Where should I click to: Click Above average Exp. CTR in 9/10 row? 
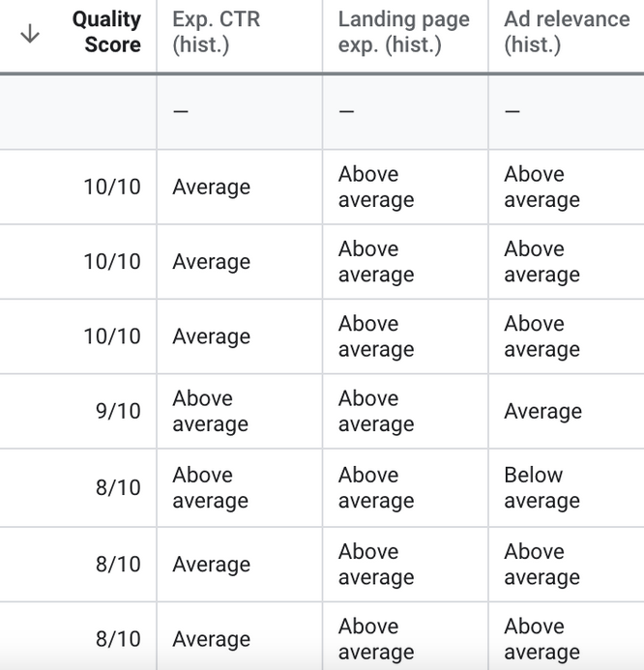tap(210, 411)
